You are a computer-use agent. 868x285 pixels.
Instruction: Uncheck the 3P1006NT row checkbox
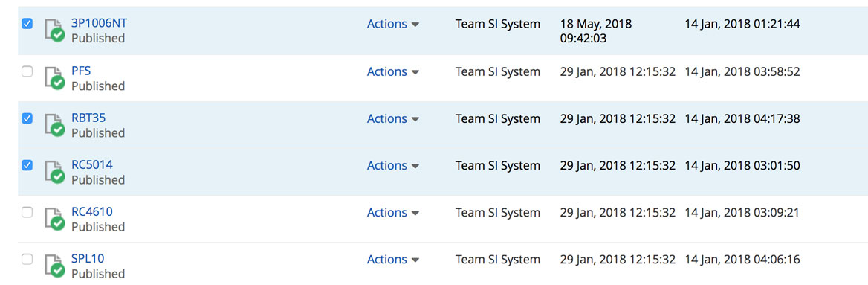click(x=27, y=24)
